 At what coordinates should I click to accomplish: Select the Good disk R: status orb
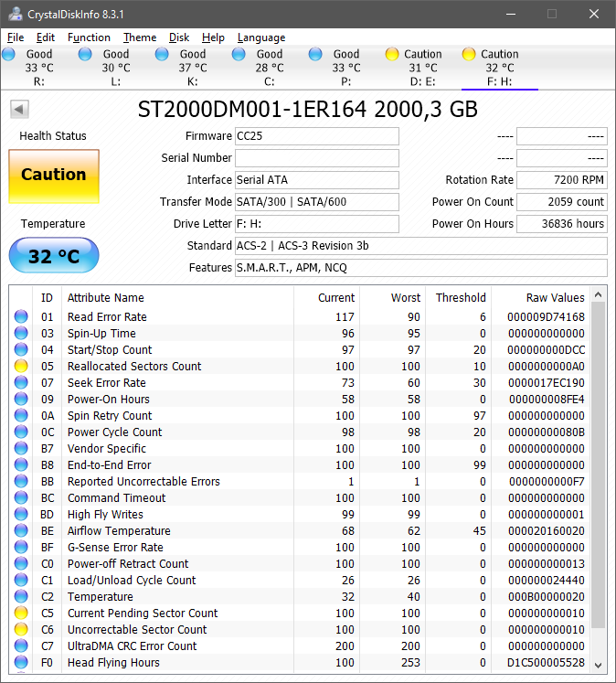9,54
